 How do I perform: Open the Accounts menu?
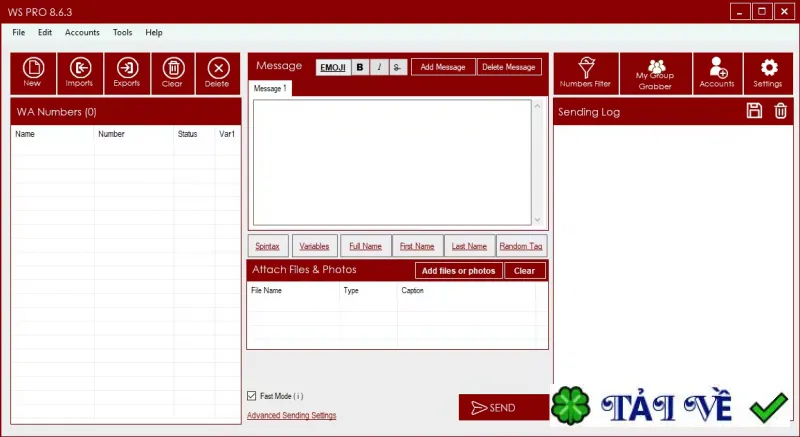(82, 32)
